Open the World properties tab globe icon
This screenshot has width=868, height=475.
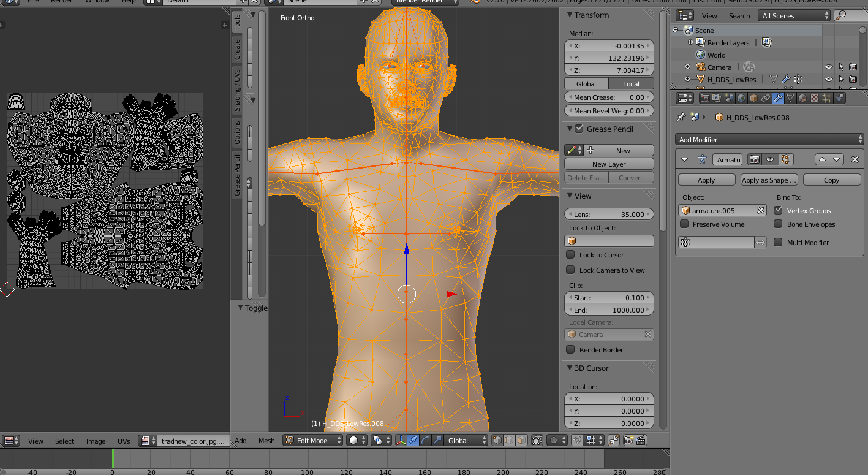click(x=741, y=98)
